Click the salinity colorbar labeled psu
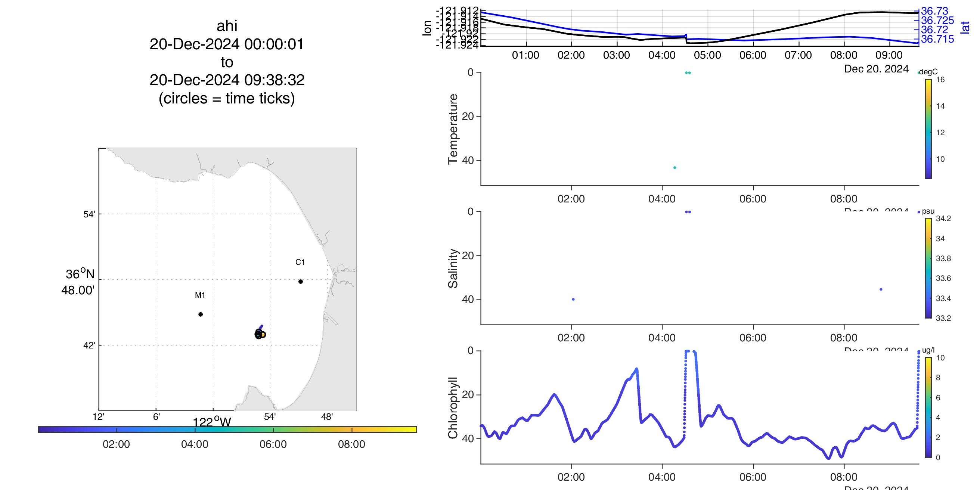Screen dimensions: 980x490 pyautogui.click(x=928, y=268)
